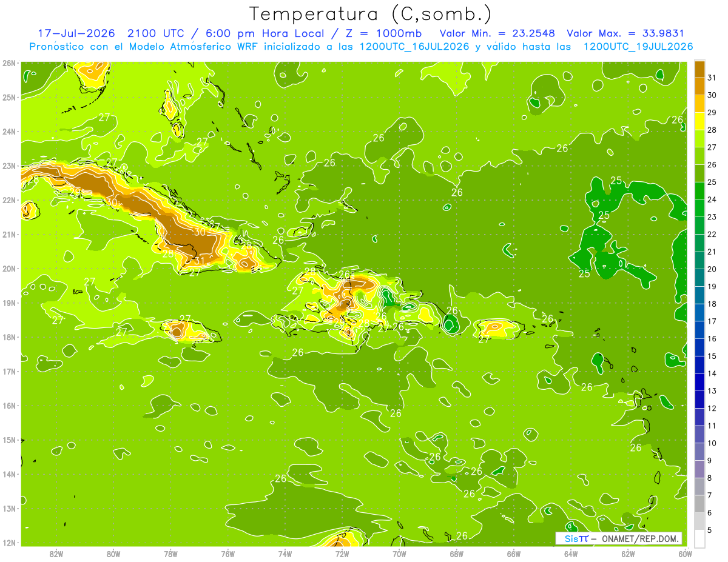
Task: Click the 68W longitude axis label
Action: pyautogui.click(x=457, y=554)
